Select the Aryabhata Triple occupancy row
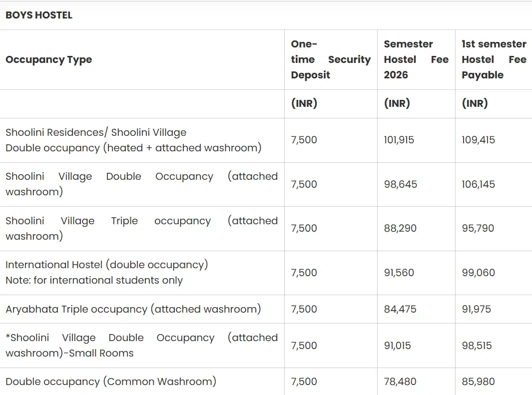Viewport: 532px width, 395px height. tap(132, 309)
